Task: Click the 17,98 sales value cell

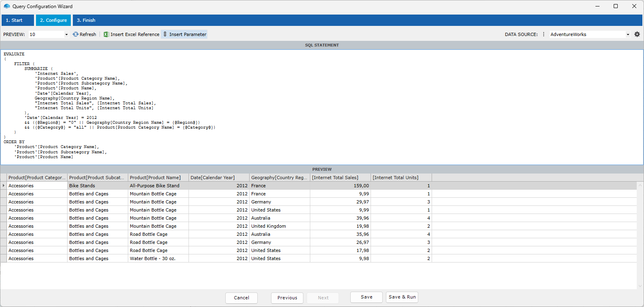Action: click(x=341, y=250)
